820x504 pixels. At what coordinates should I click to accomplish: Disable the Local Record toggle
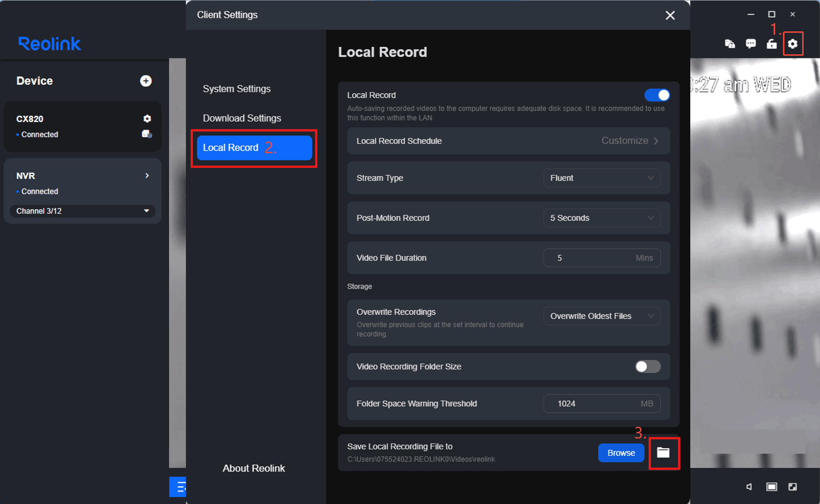pos(657,95)
